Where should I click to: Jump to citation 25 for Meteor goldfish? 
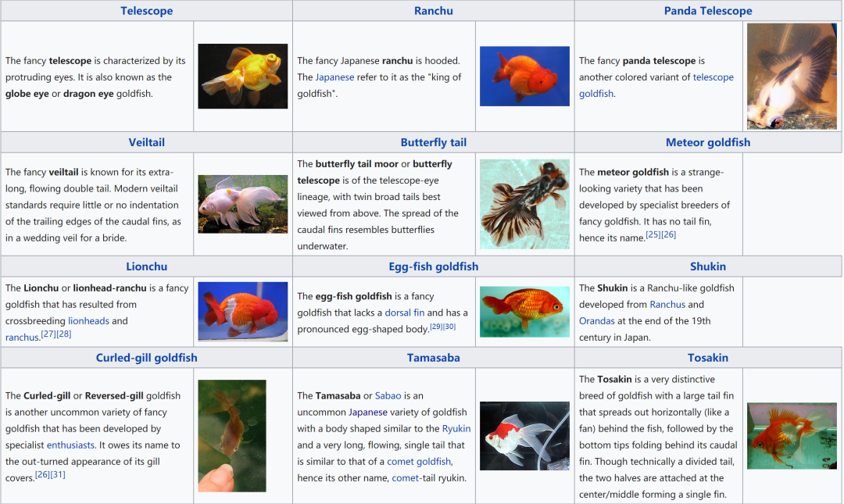coord(653,234)
